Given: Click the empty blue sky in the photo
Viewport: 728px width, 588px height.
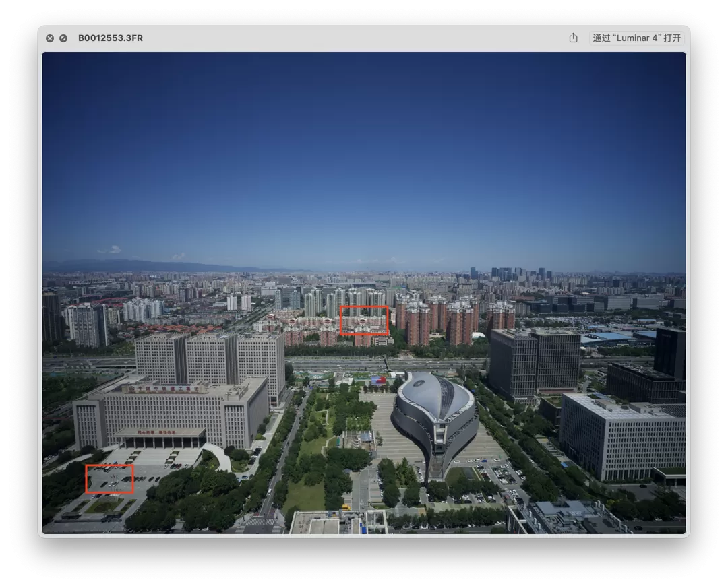Looking at the screenshot, I should coord(364,148).
